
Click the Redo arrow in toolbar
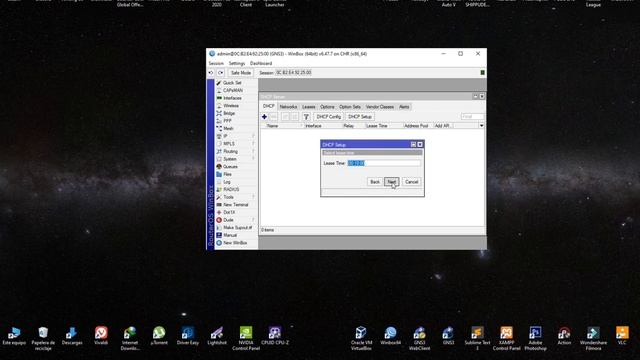click(221, 73)
